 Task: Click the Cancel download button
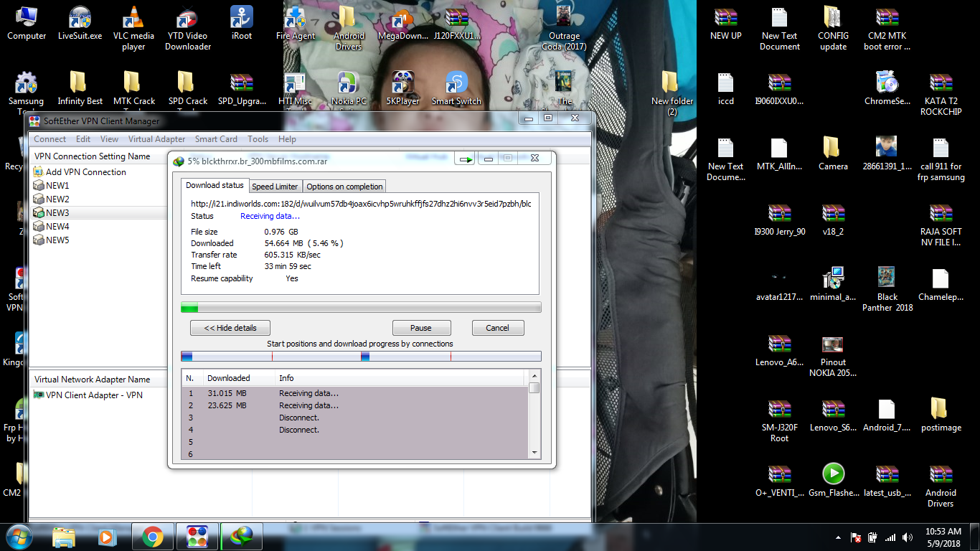pyautogui.click(x=498, y=328)
